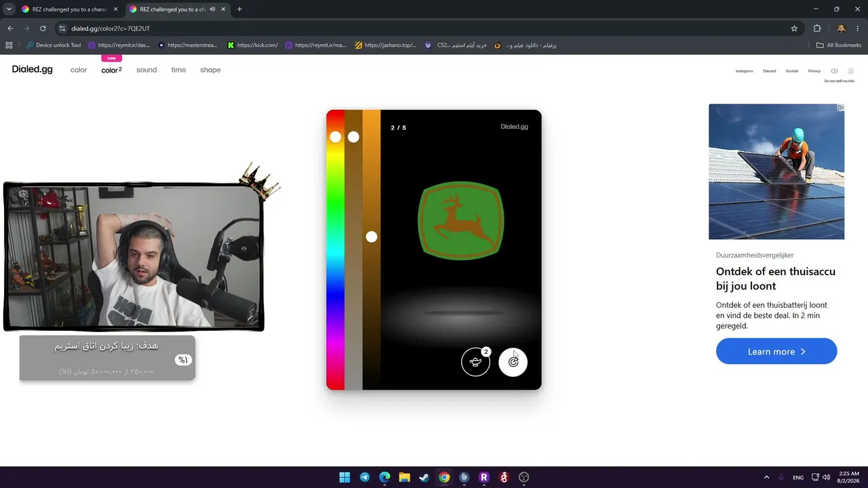Launch Telegram from the taskbar
This screenshot has height=488, width=868.
pos(365,477)
